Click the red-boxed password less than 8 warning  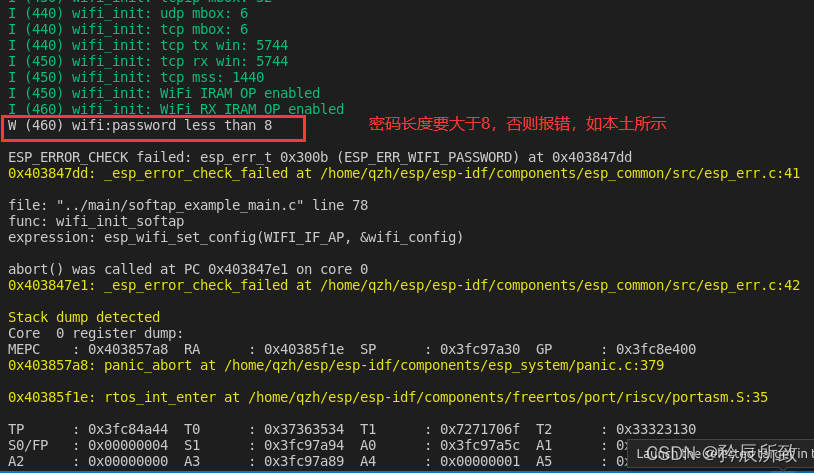tap(154, 128)
